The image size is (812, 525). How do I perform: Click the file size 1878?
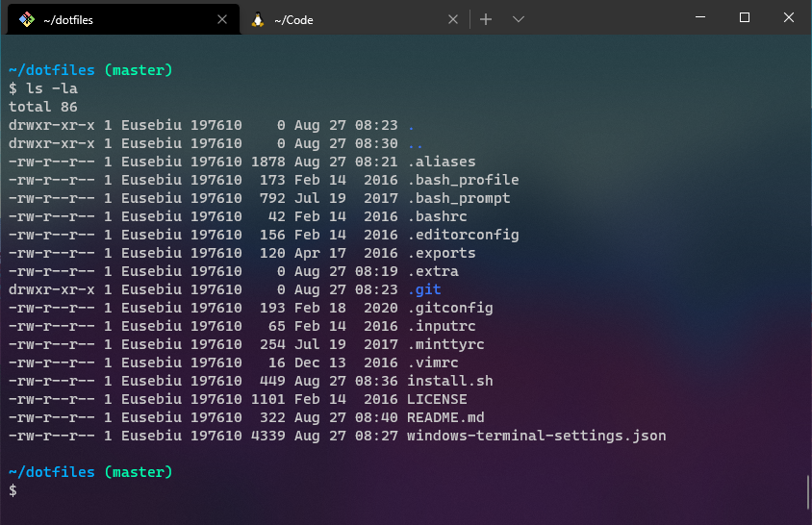(x=268, y=162)
